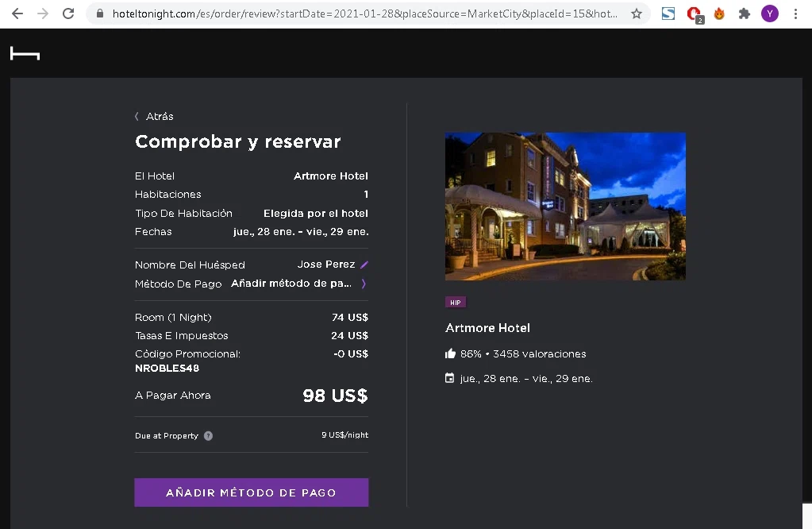Click the Nombre Del Huésped label
812x529 pixels.
190,264
